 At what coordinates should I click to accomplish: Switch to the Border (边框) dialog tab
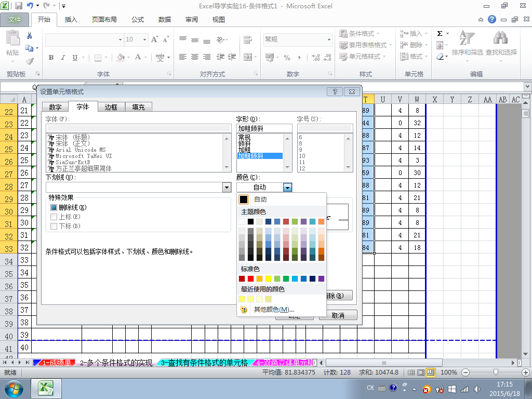pyautogui.click(x=111, y=107)
